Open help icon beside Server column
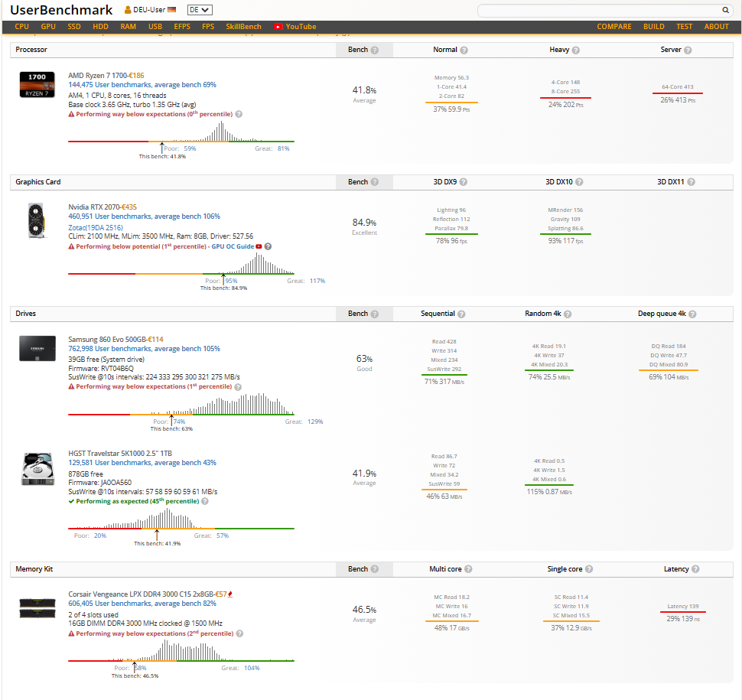742x700 pixels. [x=688, y=50]
